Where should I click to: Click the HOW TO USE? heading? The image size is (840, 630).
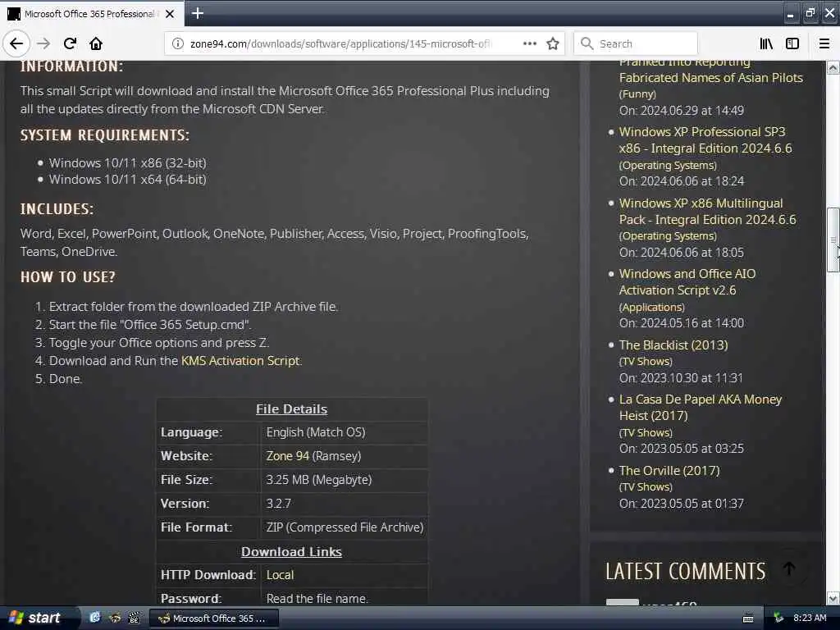pyautogui.click(x=68, y=277)
